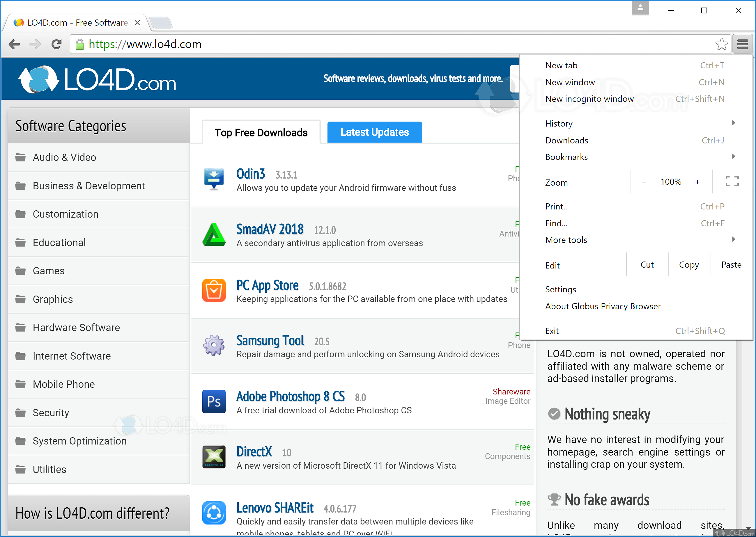Click the fullscreen icon beside zoom

pos(732,181)
